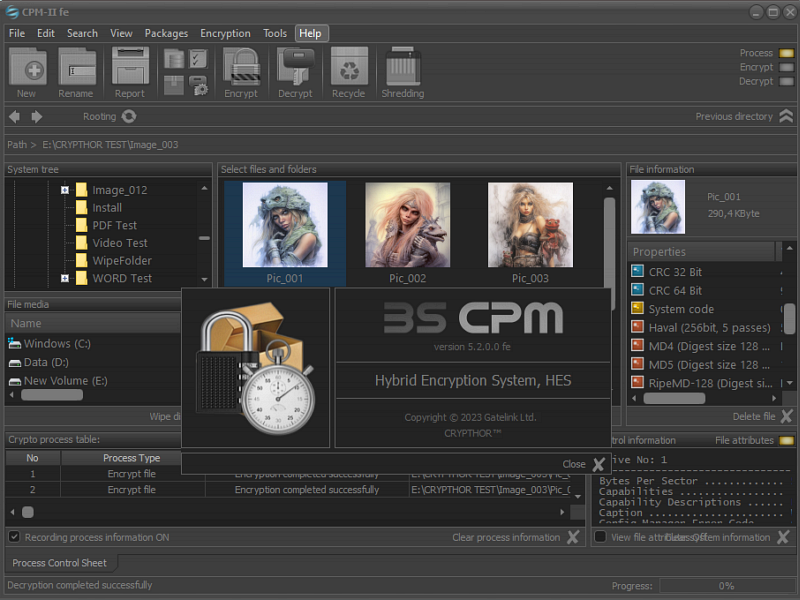This screenshot has height=600, width=800.
Task: Click the Decrypt key toolbar icon
Action: pos(295,68)
